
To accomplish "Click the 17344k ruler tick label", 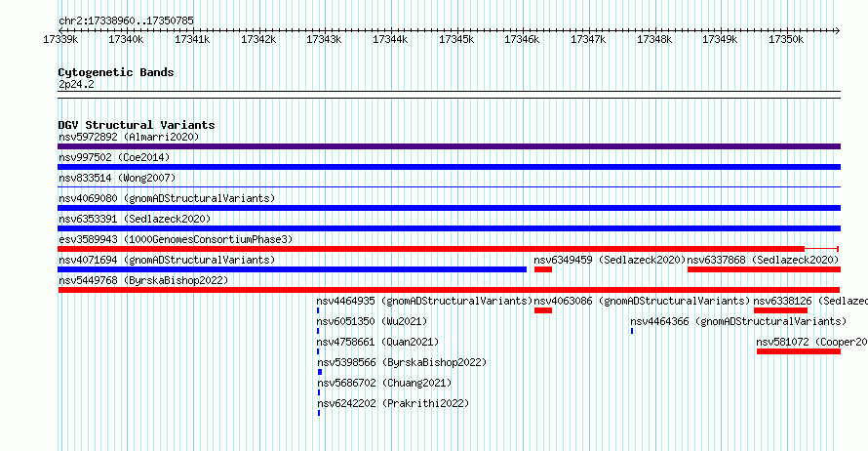I will click(390, 39).
